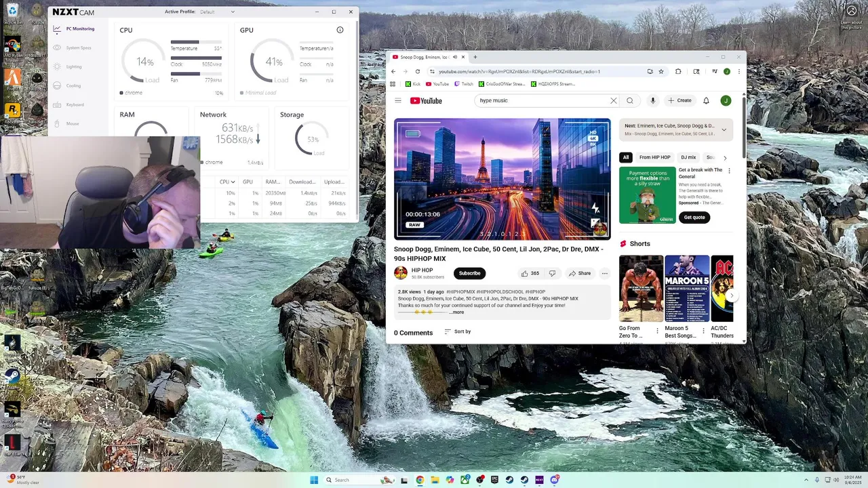Subscribe to the HIP HOP channel
868x488 pixels.
tap(469, 273)
